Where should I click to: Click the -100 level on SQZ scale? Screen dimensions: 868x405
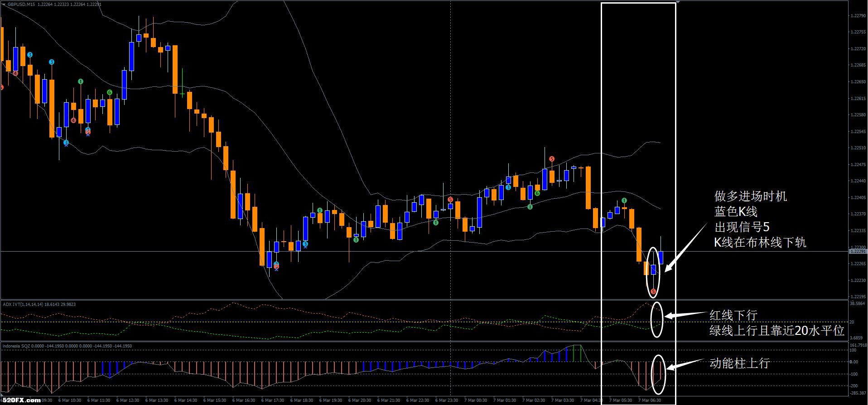[854, 374]
